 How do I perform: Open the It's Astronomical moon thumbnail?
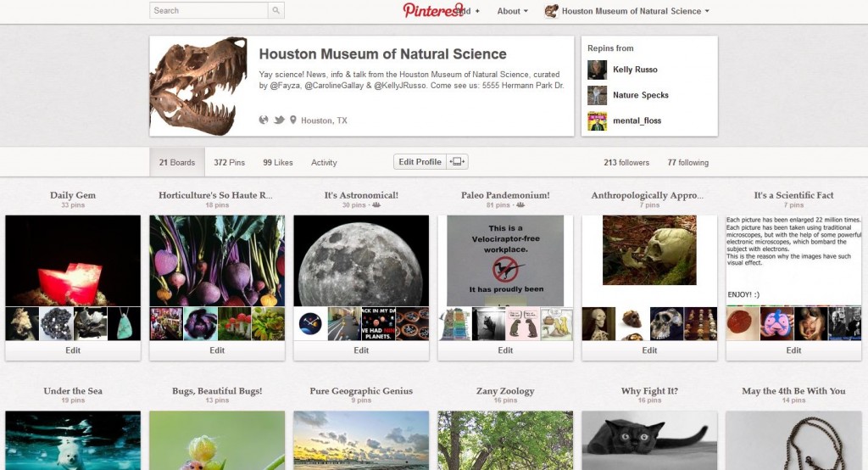click(361, 260)
